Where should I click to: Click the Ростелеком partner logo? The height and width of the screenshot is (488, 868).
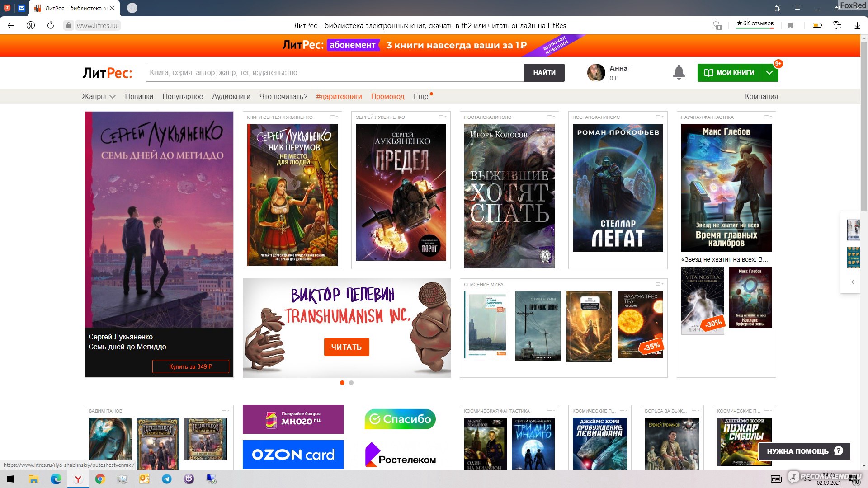point(400,455)
